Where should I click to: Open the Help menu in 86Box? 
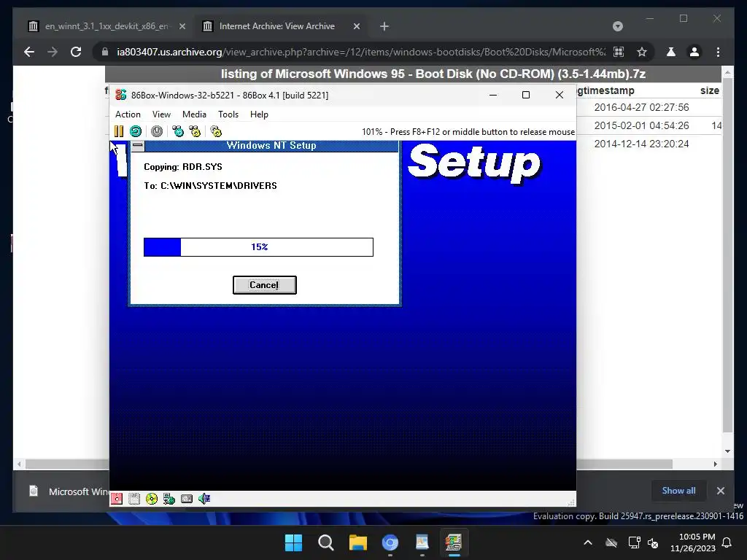pyautogui.click(x=259, y=114)
